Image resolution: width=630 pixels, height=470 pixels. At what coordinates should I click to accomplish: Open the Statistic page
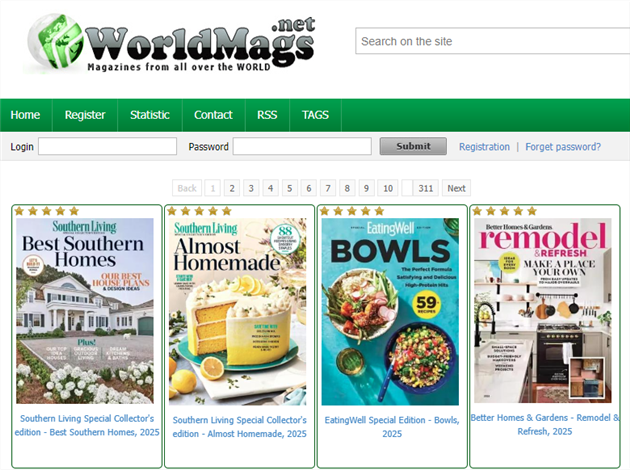pyautogui.click(x=150, y=115)
